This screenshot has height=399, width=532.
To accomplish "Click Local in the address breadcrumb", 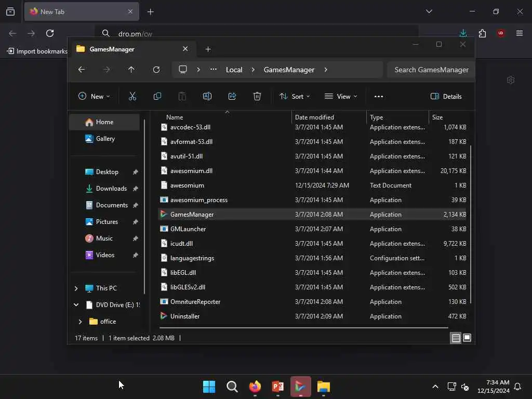I will tap(234, 70).
